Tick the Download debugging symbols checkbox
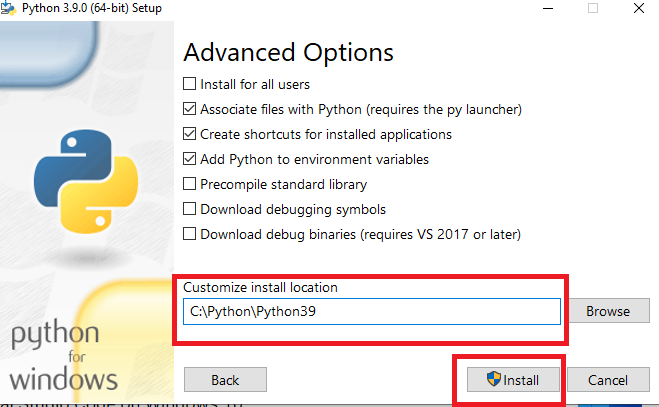 coord(190,209)
